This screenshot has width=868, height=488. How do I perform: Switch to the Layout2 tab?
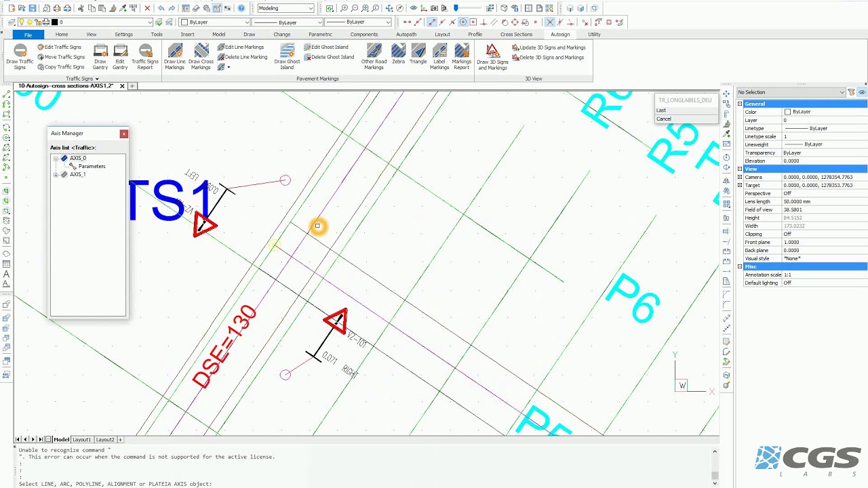click(105, 439)
